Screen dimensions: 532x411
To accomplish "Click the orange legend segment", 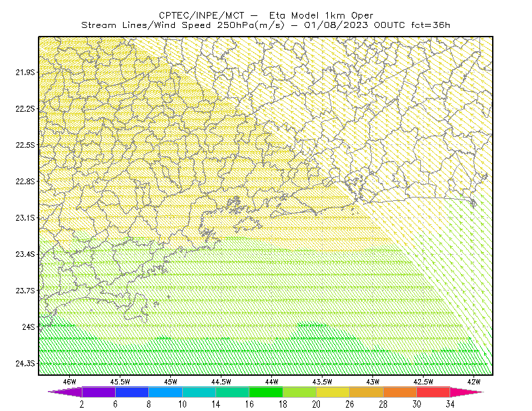I will (400, 392).
